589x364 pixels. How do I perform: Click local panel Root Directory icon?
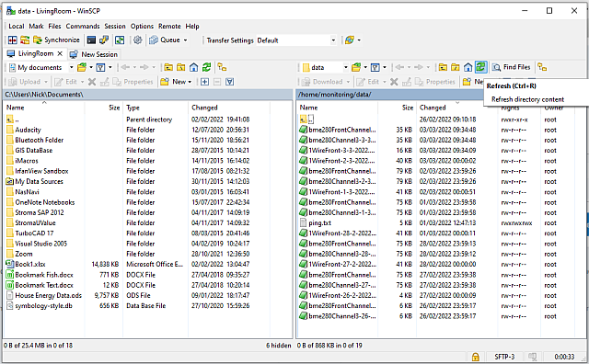coord(181,67)
